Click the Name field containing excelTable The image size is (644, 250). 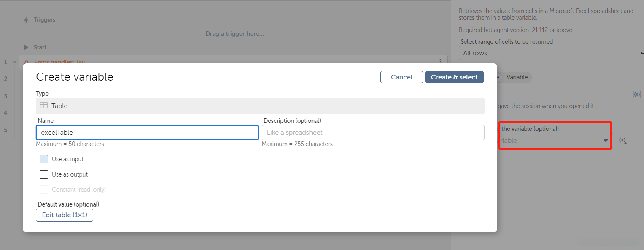147,133
